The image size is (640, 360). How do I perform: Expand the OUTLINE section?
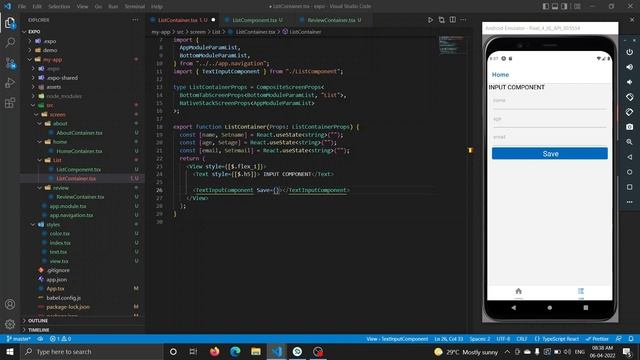pos(38,321)
